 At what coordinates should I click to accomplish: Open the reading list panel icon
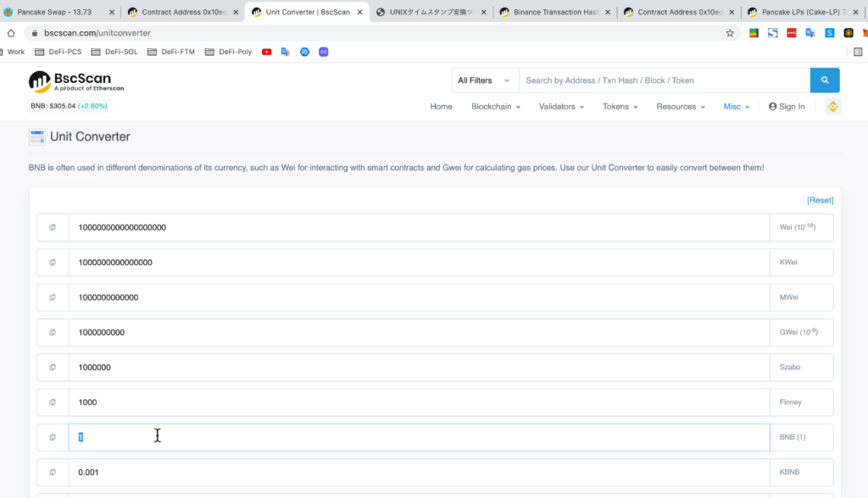pyautogui.click(x=858, y=52)
